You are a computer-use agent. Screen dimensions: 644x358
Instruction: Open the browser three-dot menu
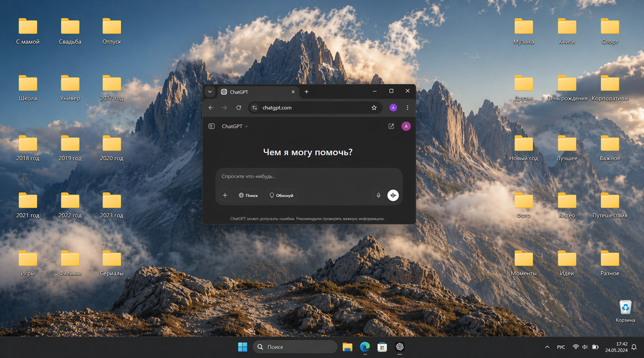tap(407, 108)
